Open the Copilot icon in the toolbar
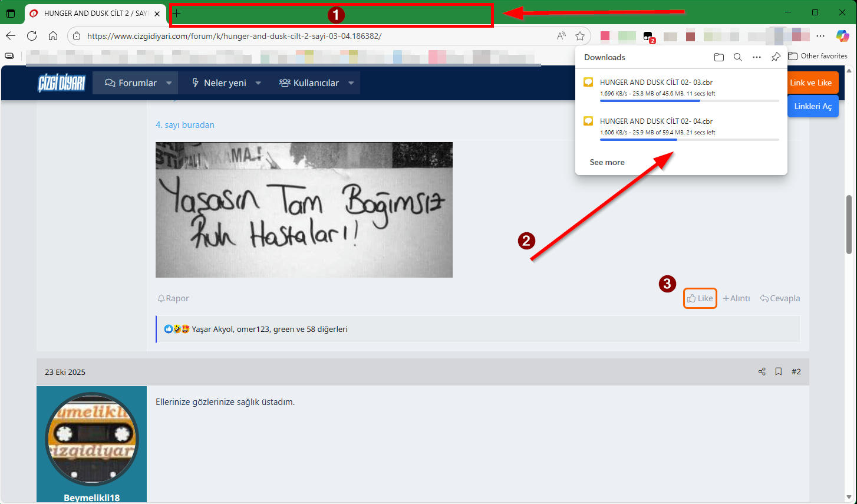 [842, 36]
